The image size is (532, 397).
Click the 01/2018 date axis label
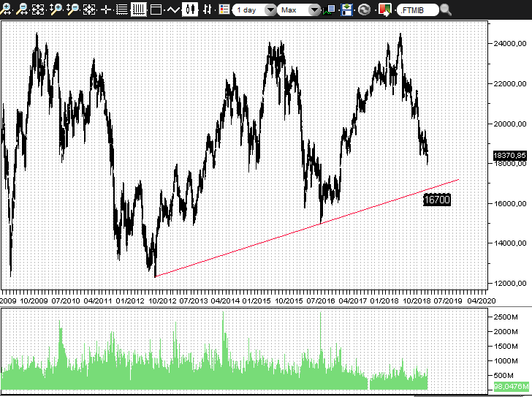pos(384,300)
